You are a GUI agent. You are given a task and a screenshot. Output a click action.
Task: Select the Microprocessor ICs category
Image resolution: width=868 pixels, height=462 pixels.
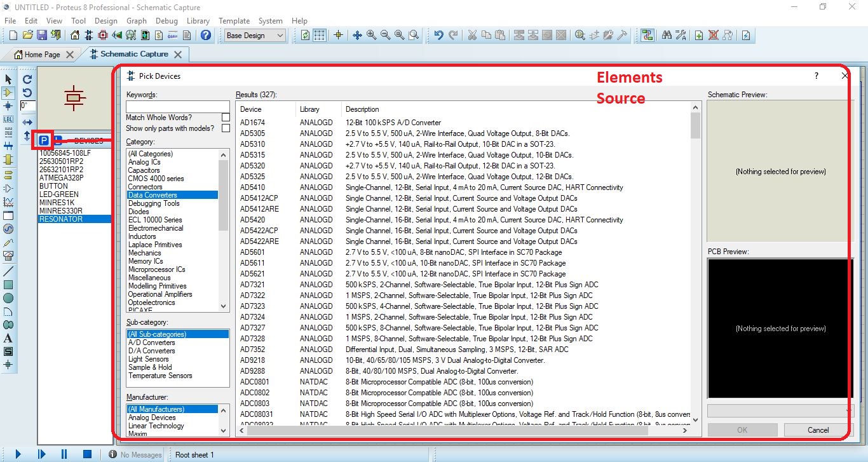click(x=157, y=269)
